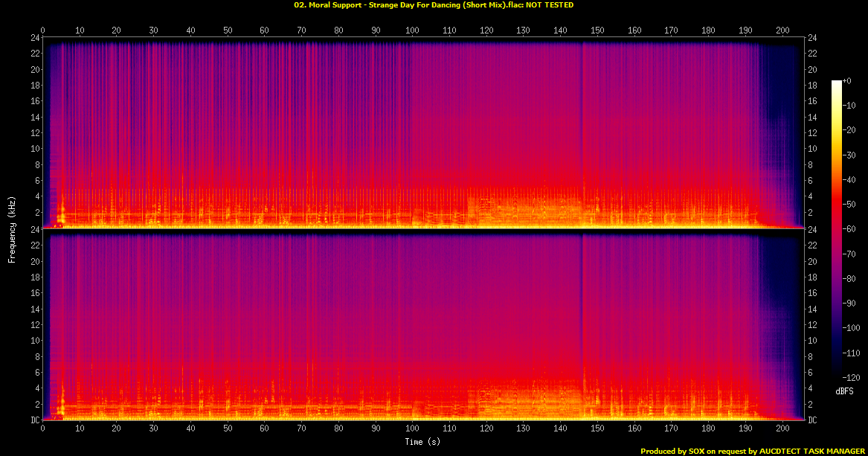
Task: Click the 'DC' label right of the lower channel
Action: [812, 420]
